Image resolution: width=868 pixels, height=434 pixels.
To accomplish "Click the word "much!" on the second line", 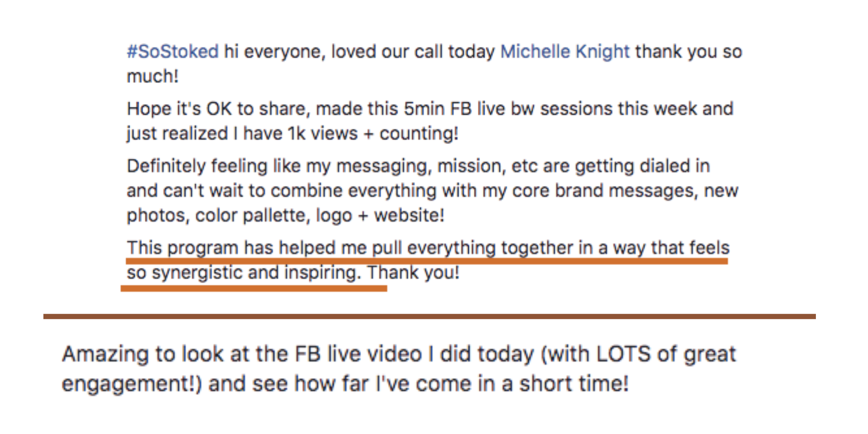I will click(152, 76).
